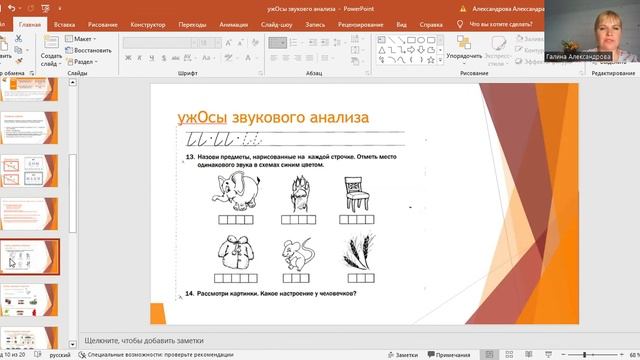This screenshot has width=640, height=360.
Task: Expand the shapes gallery more arrow
Action: 440,60
